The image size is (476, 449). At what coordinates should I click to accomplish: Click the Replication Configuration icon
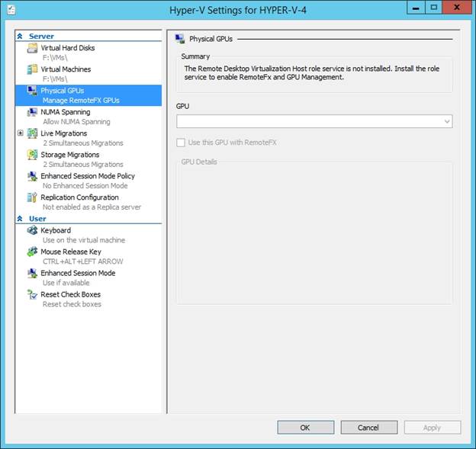(x=32, y=197)
